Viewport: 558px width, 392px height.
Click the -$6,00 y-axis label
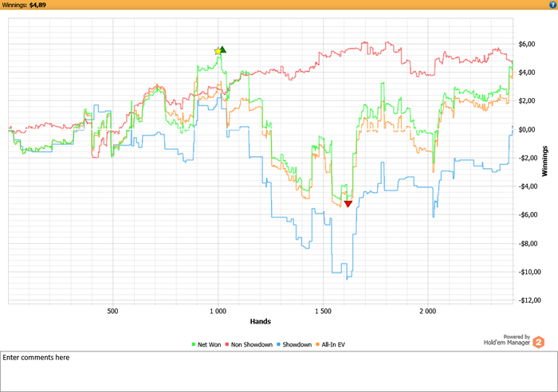[526, 215]
